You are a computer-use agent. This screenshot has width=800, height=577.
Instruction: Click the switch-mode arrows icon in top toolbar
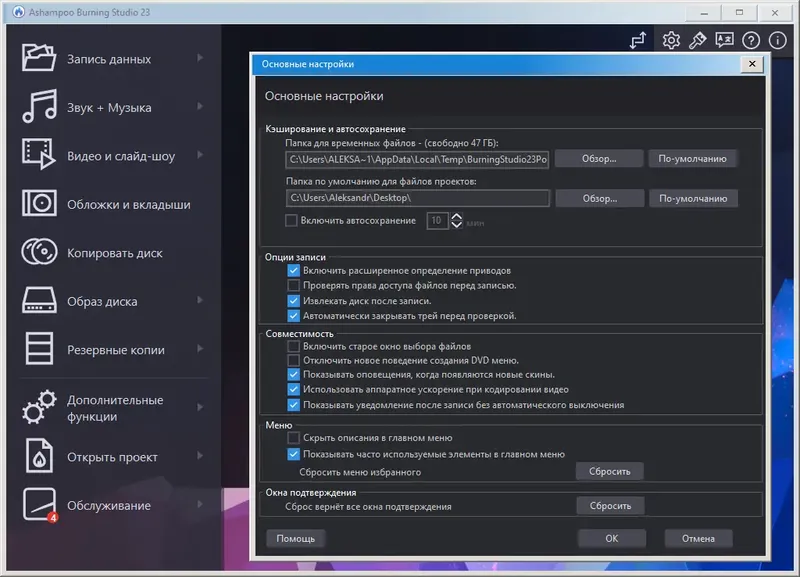click(638, 40)
